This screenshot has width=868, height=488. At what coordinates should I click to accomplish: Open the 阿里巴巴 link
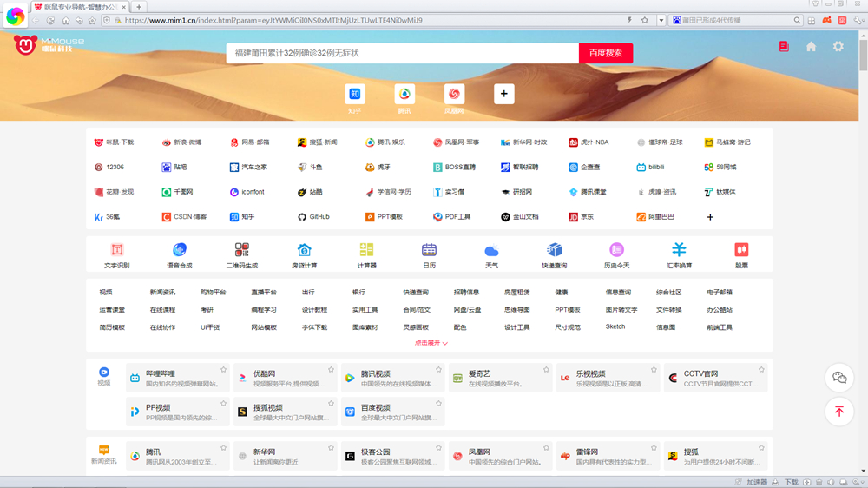coord(655,217)
